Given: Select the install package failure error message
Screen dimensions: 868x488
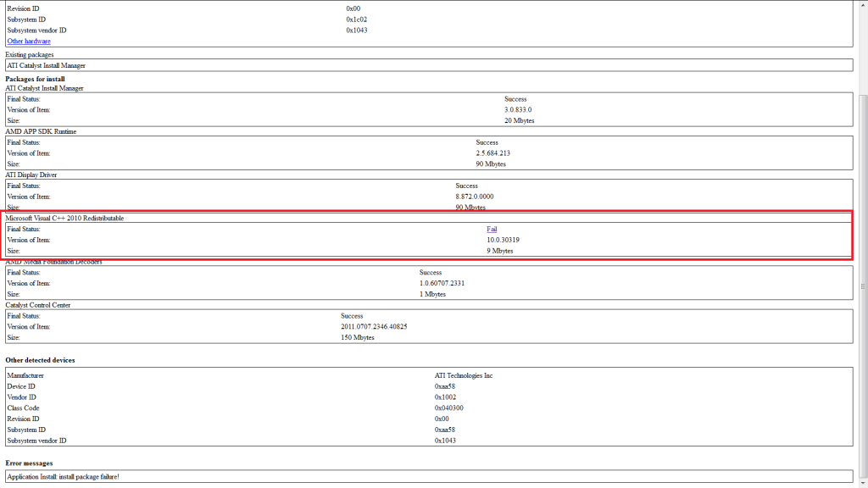Looking at the screenshot, I should [x=63, y=476].
